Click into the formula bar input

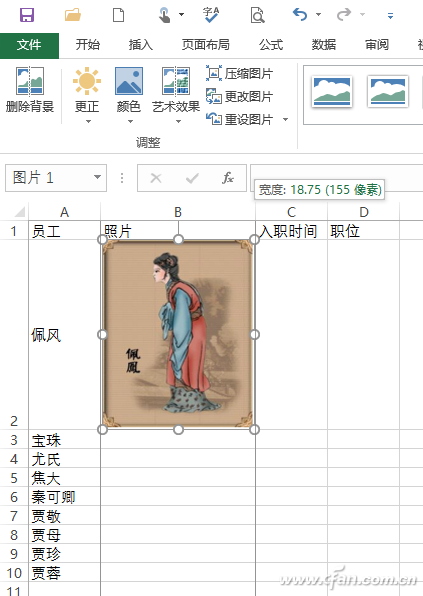click(x=336, y=178)
